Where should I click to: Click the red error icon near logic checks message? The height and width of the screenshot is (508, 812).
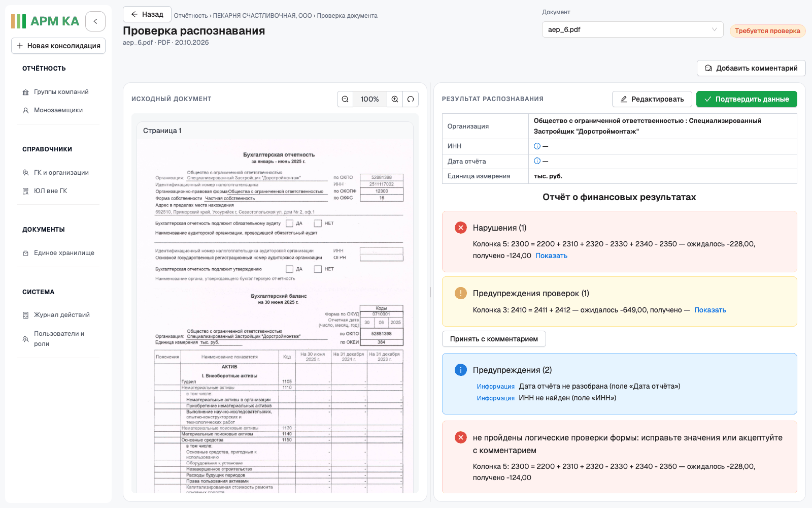click(461, 437)
